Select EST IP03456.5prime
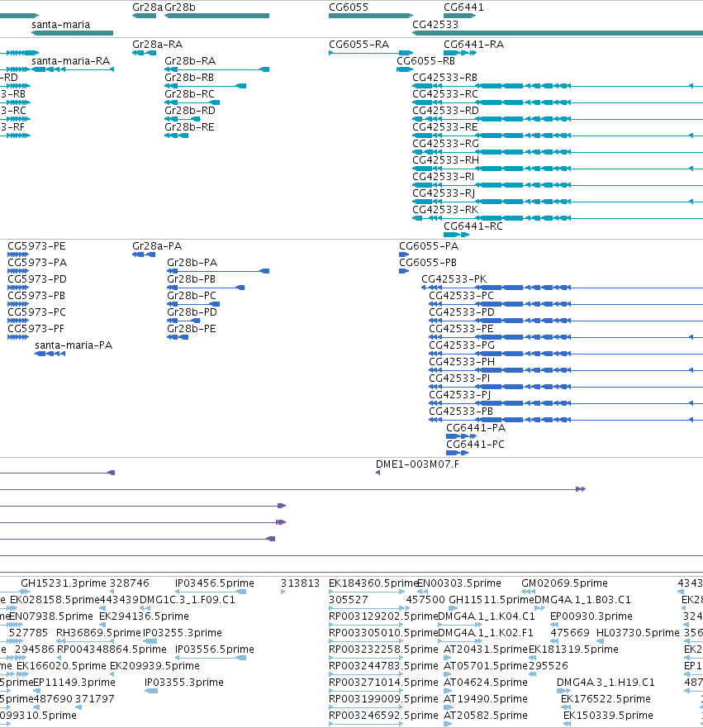Image resolution: width=703 pixels, height=728 pixels. 215,583
